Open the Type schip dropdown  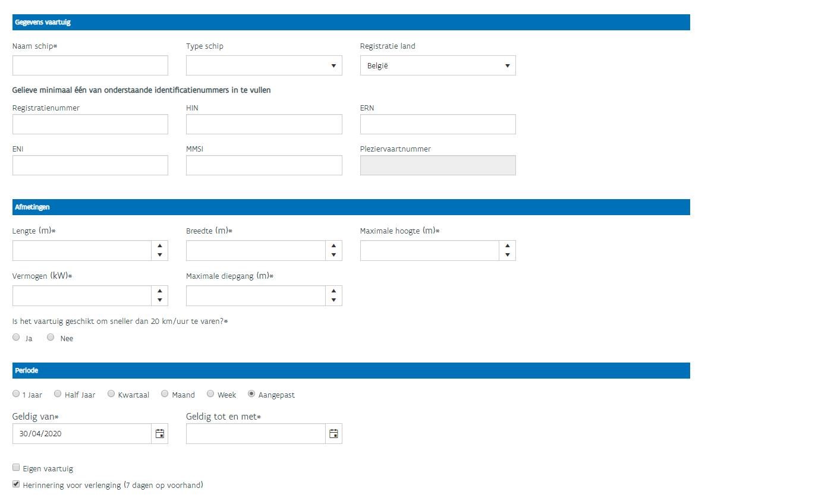click(x=264, y=65)
